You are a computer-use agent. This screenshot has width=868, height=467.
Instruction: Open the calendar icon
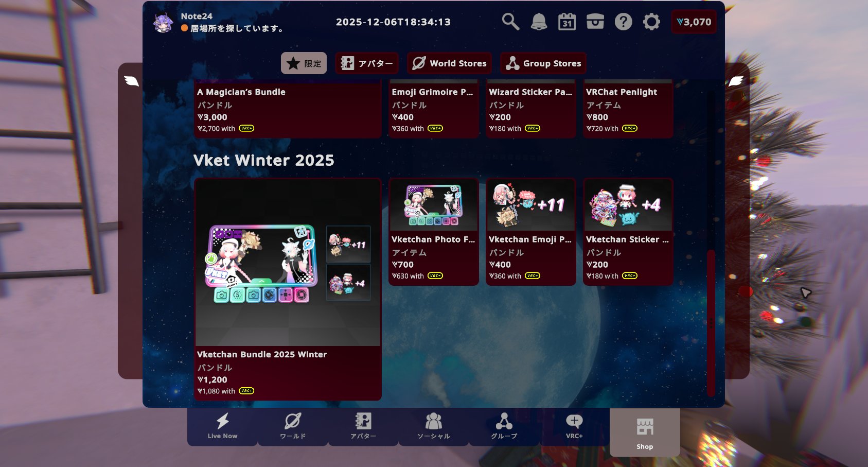coord(567,22)
